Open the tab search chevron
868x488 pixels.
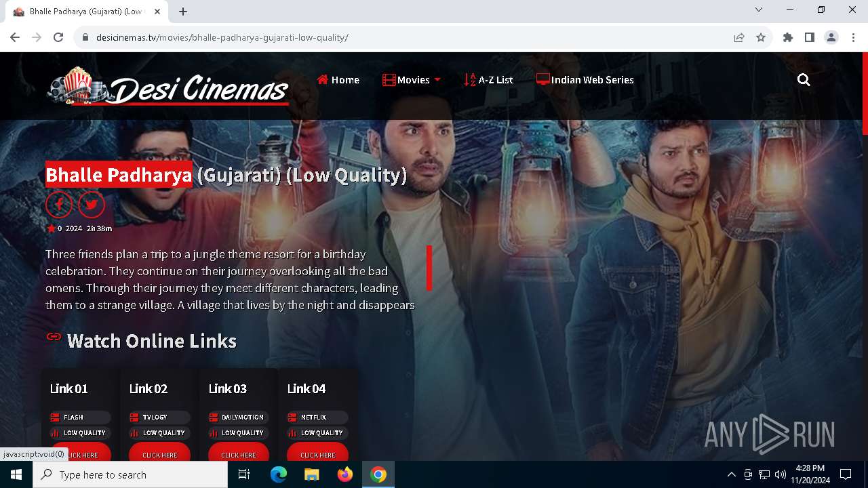tap(759, 9)
